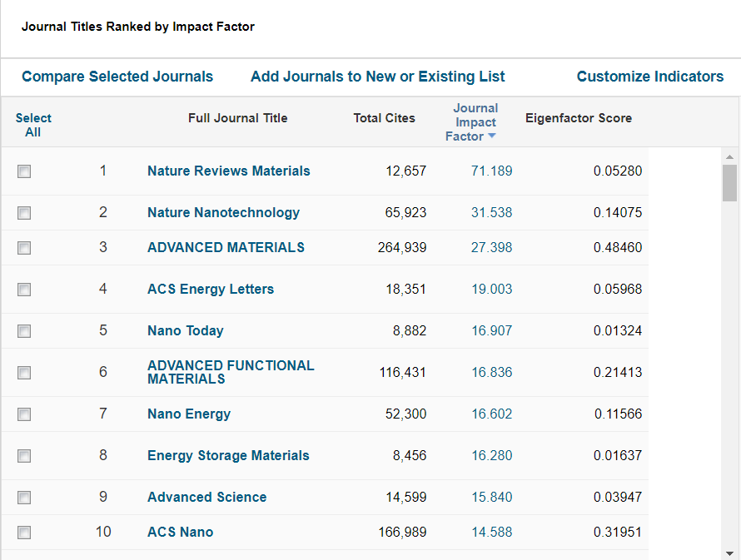Click the Full Journal Title column header

(238, 118)
